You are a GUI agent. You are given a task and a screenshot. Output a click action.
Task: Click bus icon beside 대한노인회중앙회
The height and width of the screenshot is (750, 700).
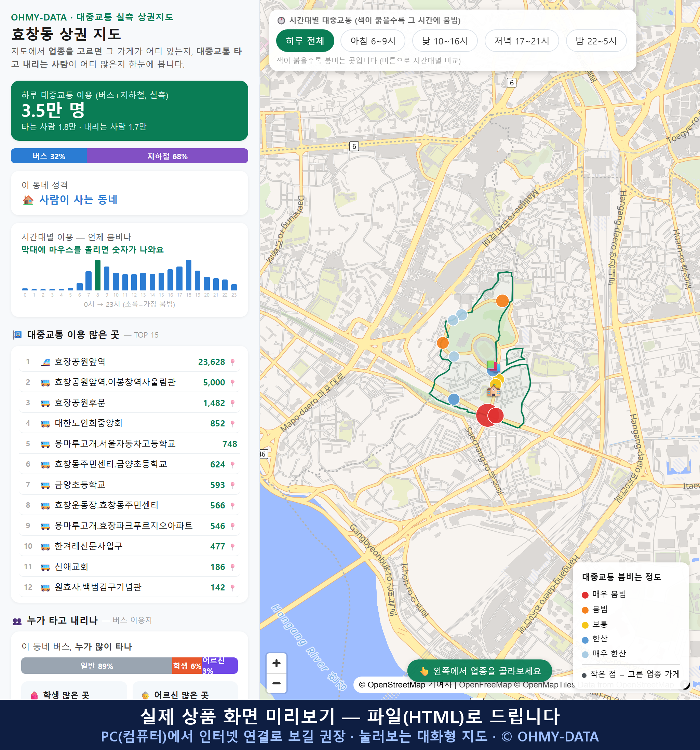(45, 424)
